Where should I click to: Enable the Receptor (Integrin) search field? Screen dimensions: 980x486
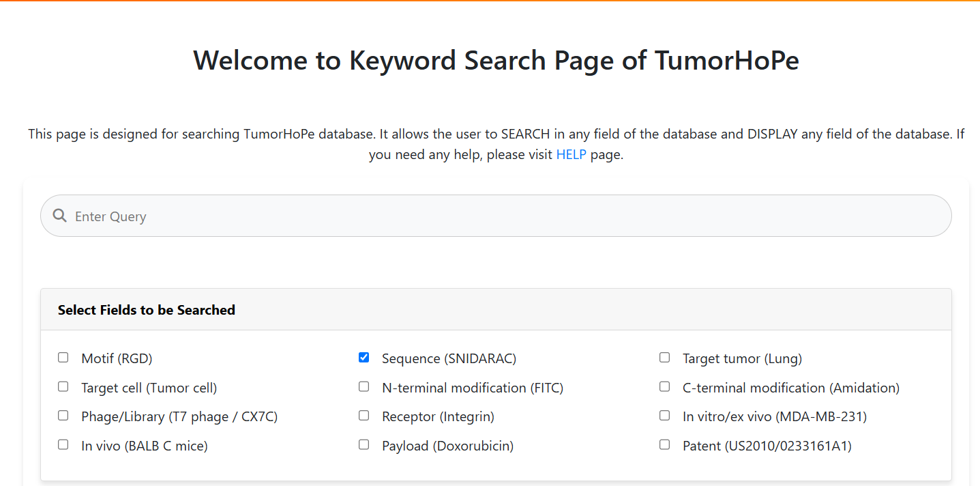363,415
